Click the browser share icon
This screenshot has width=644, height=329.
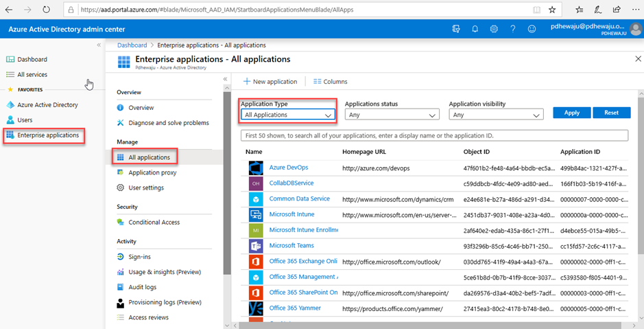point(617,10)
